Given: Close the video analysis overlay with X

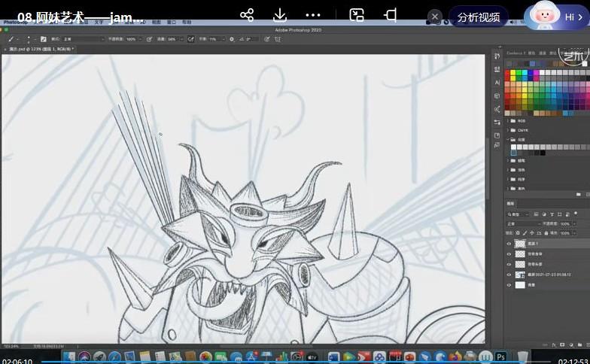Looking at the screenshot, I should pos(435,17).
